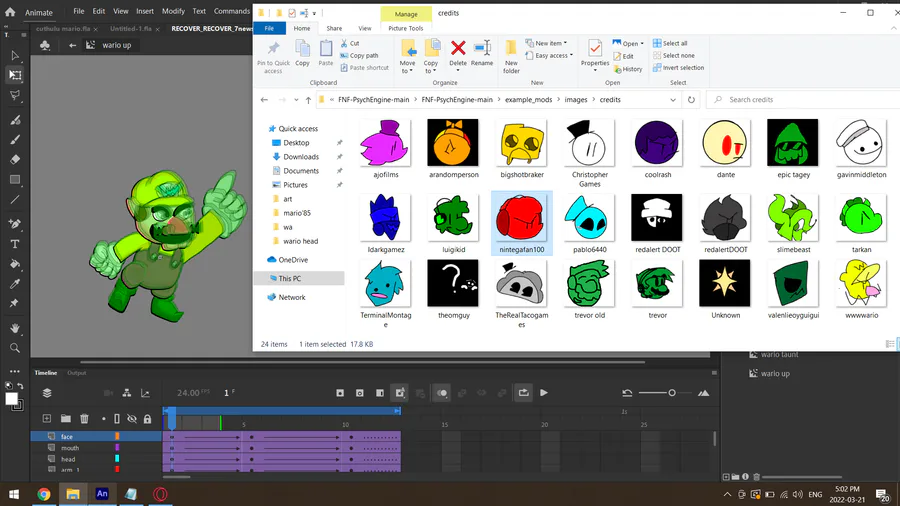The width and height of the screenshot is (900, 506).
Task: Select the Hand tool in Animate
Action: 15,328
